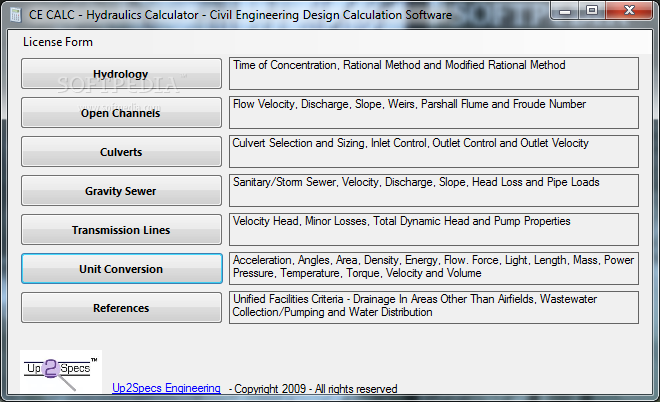Image resolution: width=660 pixels, height=402 pixels.
Task: Click the Culvert Selection and Sizing description
Action: [x=410, y=143]
